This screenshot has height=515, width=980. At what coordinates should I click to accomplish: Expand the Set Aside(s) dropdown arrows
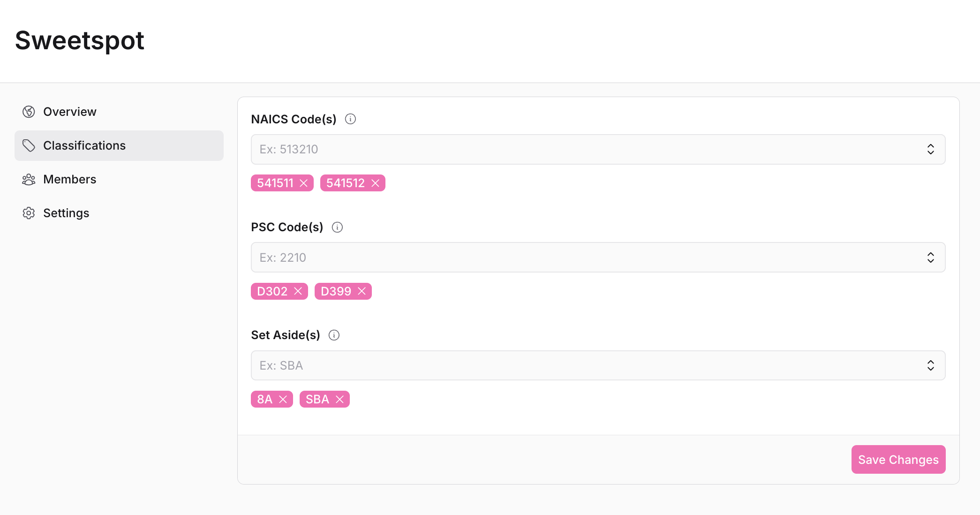click(x=930, y=365)
